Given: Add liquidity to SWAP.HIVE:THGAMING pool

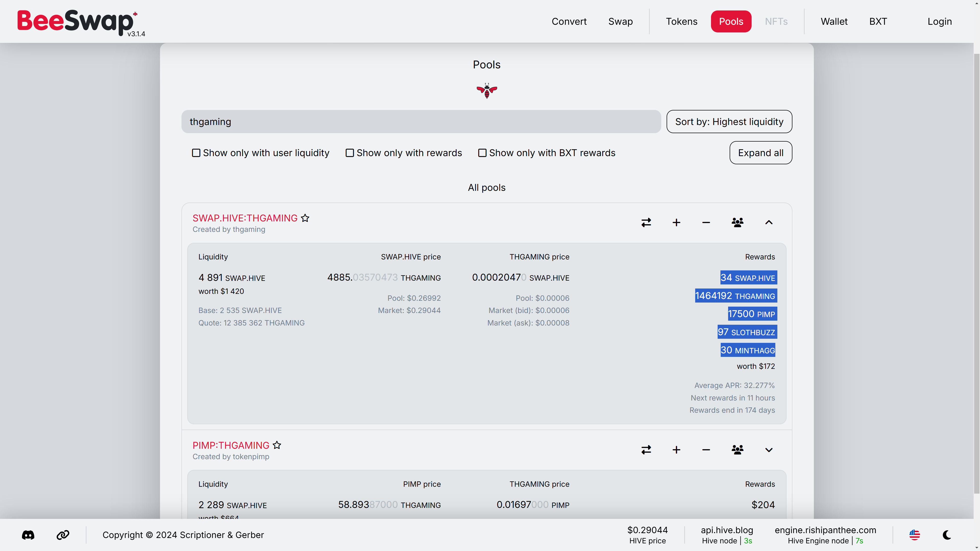Looking at the screenshot, I should pyautogui.click(x=676, y=222).
